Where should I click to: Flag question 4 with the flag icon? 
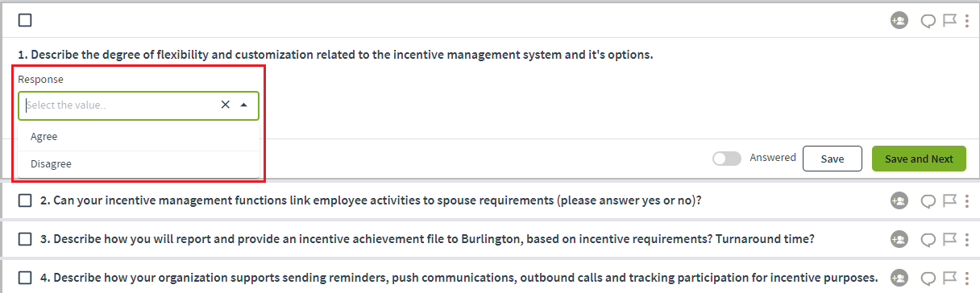[949, 277]
